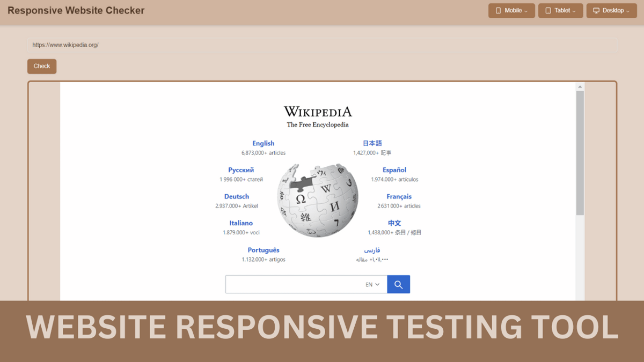The image size is (644, 362).
Task: Open the Tablet device dropdown
Action: [x=560, y=11]
